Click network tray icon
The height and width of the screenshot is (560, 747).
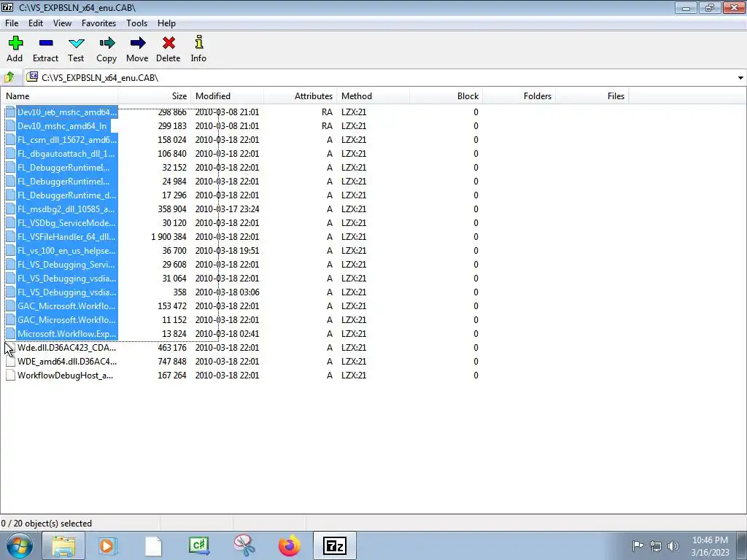(656, 545)
